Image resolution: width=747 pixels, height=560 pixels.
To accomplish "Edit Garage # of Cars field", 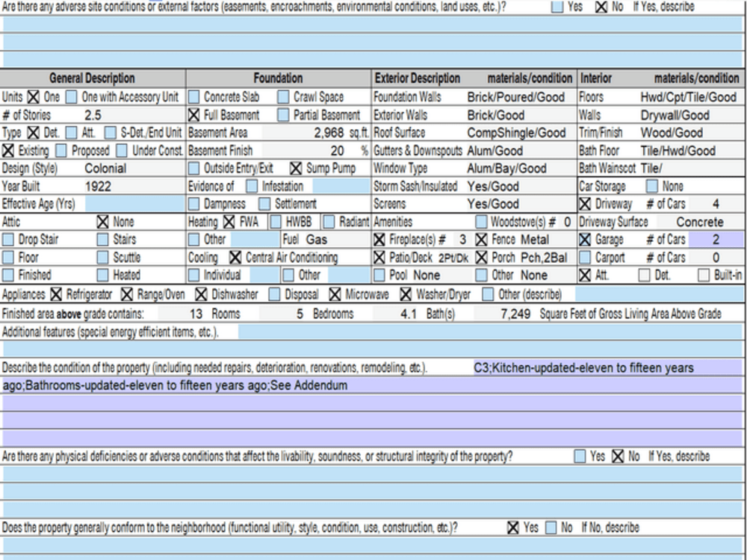I will (x=716, y=240).
